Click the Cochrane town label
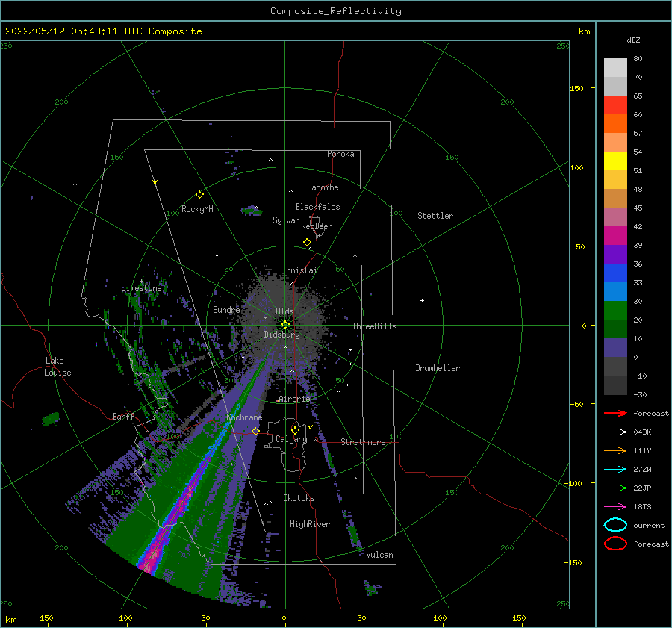The height and width of the screenshot is (628, 672). (244, 417)
